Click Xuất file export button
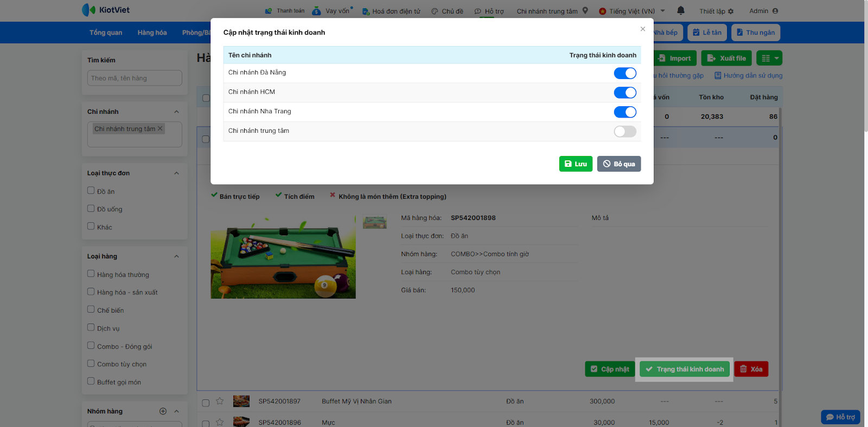The height and width of the screenshot is (427, 868). tap(727, 58)
